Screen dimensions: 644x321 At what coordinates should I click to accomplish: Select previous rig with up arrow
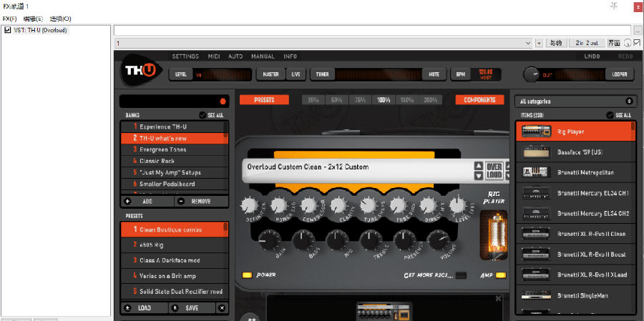pos(479,166)
